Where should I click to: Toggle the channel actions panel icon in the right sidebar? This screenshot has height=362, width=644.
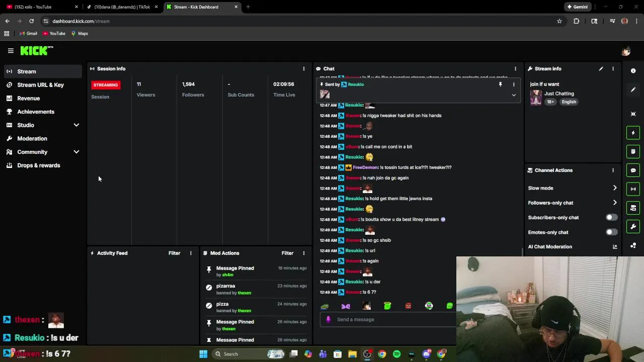(x=633, y=208)
